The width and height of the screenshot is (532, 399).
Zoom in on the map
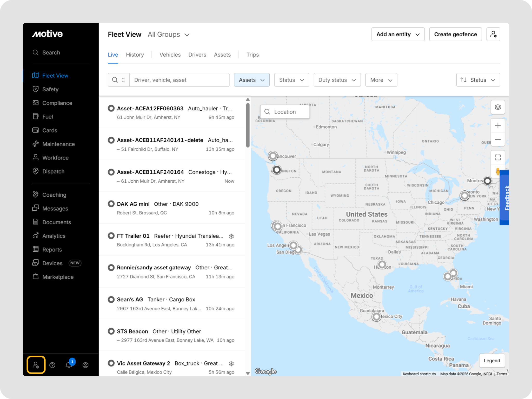coord(497,126)
